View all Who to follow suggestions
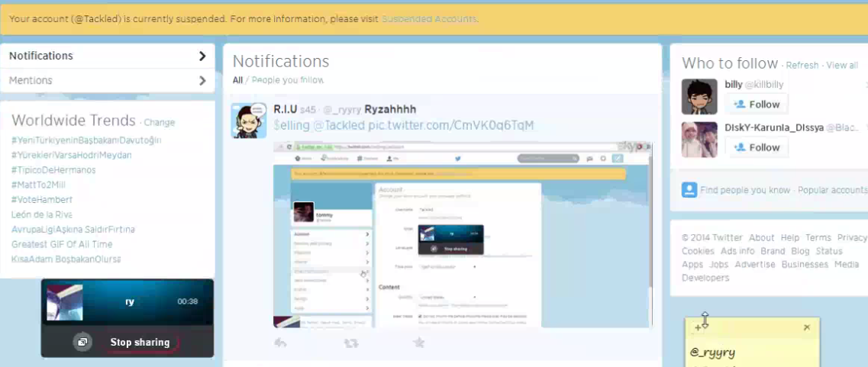The image size is (868, 367). 842,66
